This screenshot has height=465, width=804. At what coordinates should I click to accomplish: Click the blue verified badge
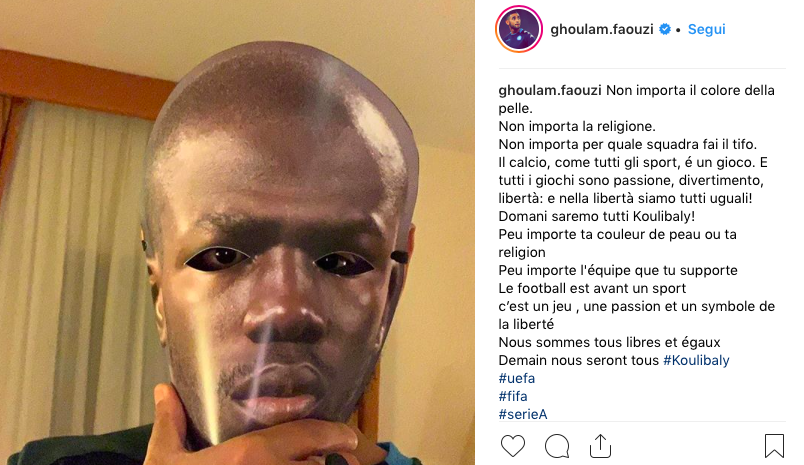tap(665, 29)
